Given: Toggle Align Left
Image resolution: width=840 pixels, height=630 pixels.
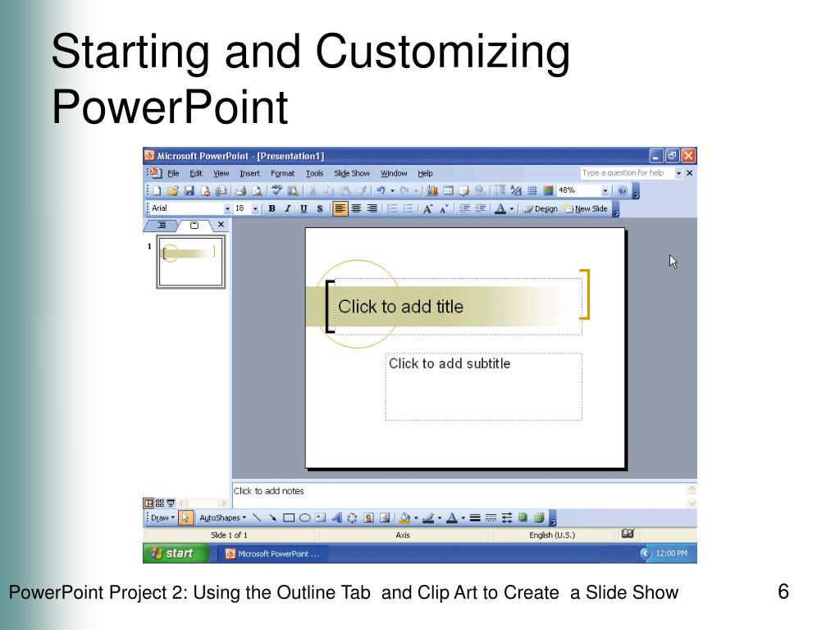Looking at the screenshot, I should click(x=340, y=209).
